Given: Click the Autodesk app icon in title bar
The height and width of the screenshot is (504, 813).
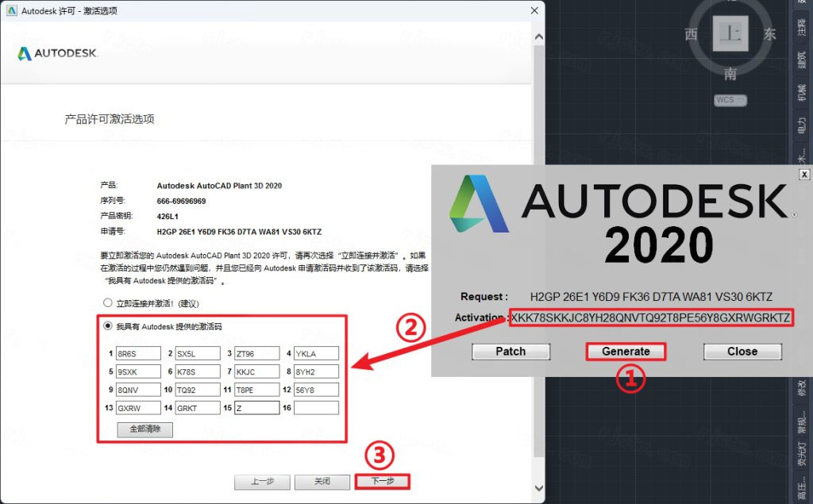Looking at the screenshot, I should coord(11,10).
